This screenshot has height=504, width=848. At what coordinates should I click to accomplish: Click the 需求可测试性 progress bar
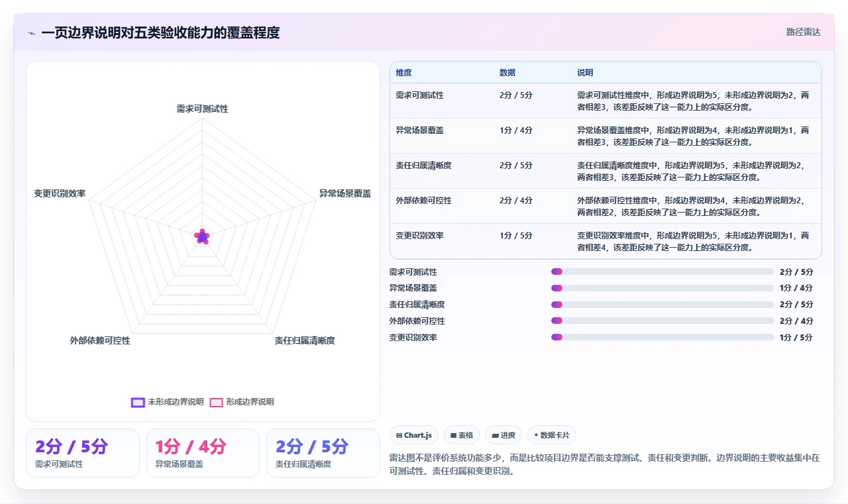pos(662,272)
